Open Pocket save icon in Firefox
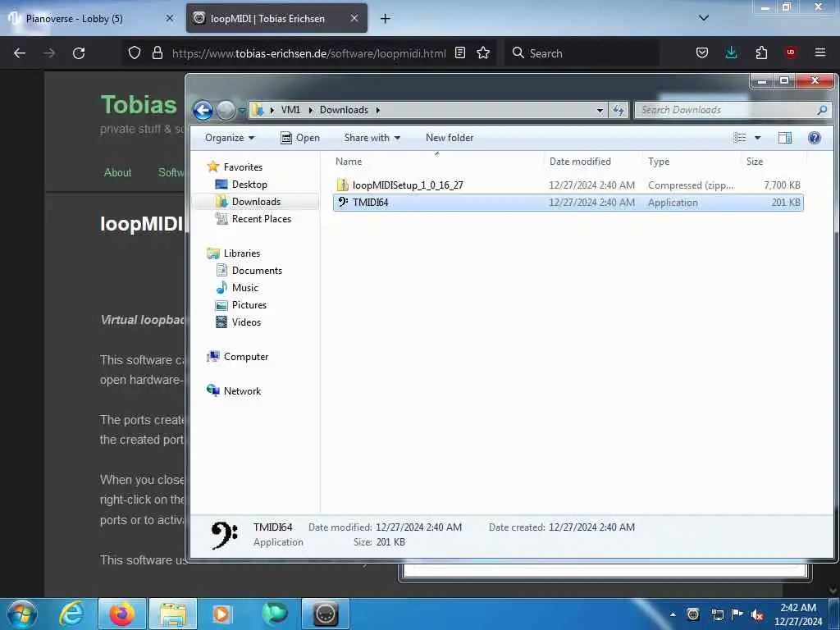 coord(702,53)
